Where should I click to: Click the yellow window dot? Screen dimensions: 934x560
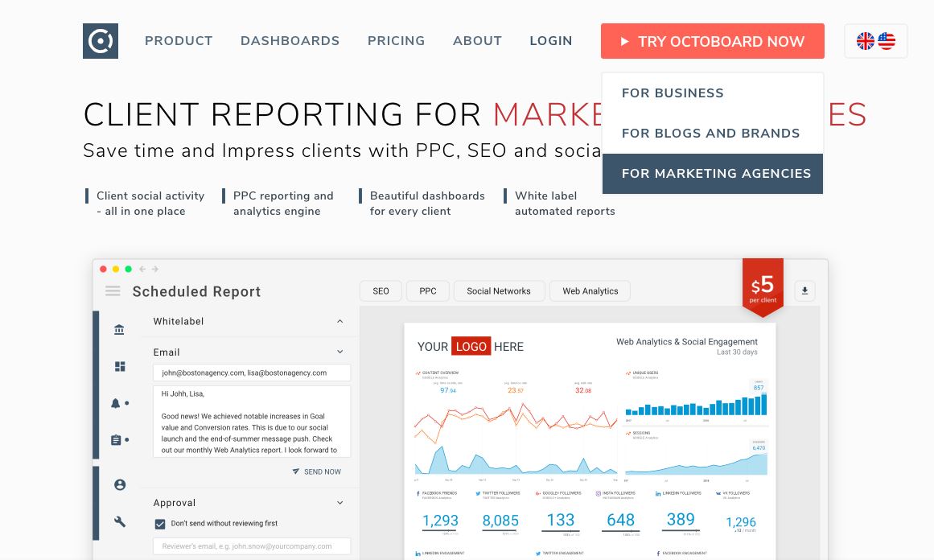coord(116,270)
